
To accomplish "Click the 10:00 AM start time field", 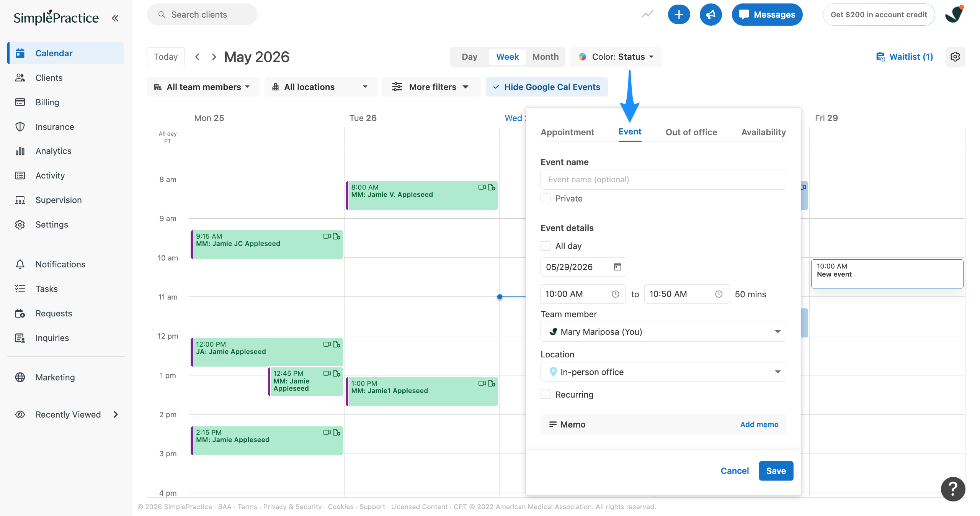I will tap(583, 294).
